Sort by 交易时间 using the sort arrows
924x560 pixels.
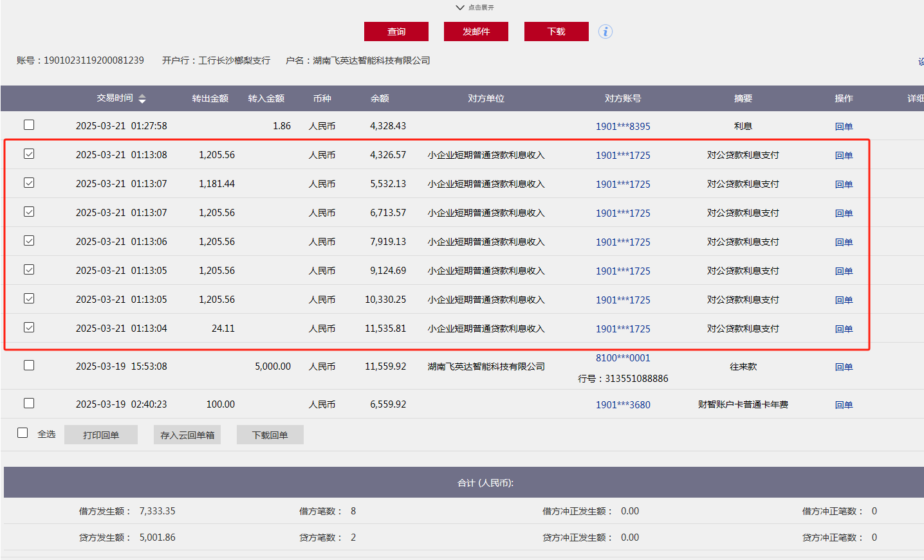(x=142, y=98)
